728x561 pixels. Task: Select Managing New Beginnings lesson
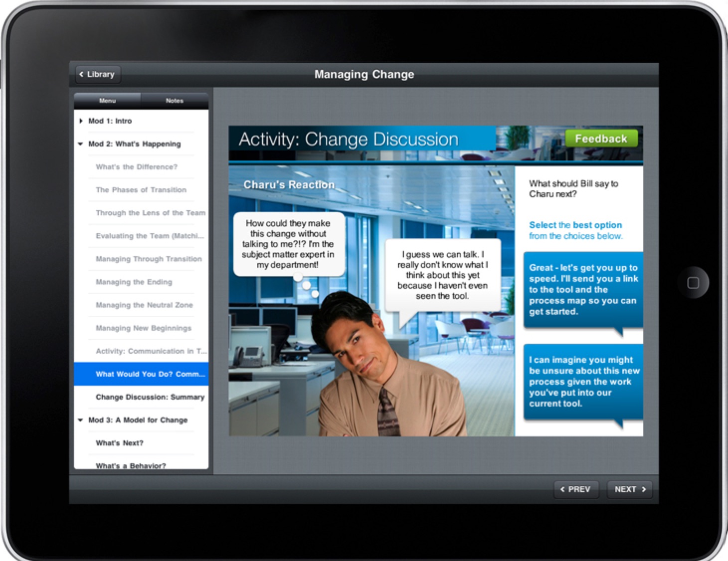[x=141, y=328]
